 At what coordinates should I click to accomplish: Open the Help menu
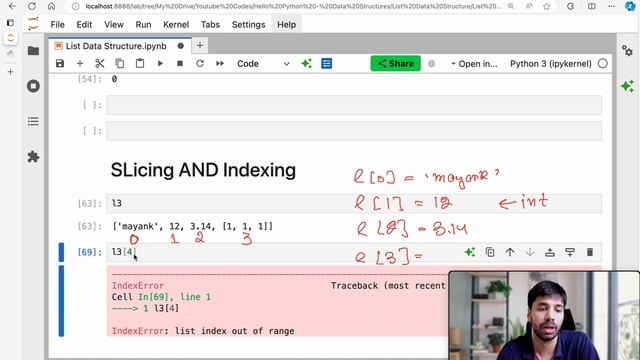click(287, 24)
